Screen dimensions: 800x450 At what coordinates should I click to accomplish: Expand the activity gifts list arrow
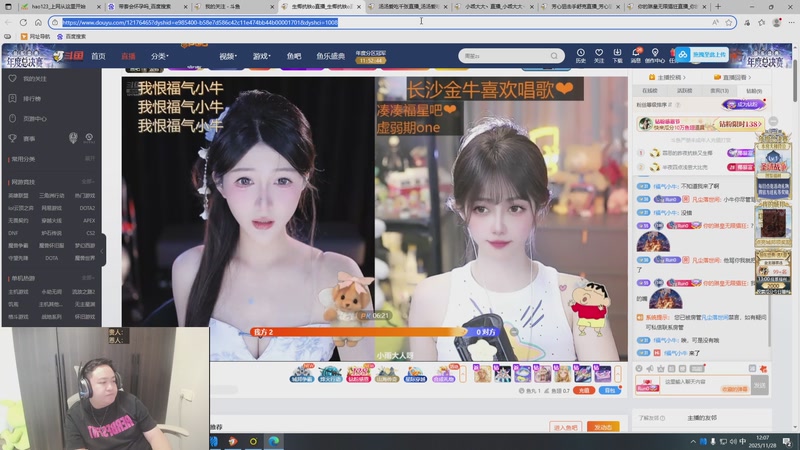tap(463, 374)
